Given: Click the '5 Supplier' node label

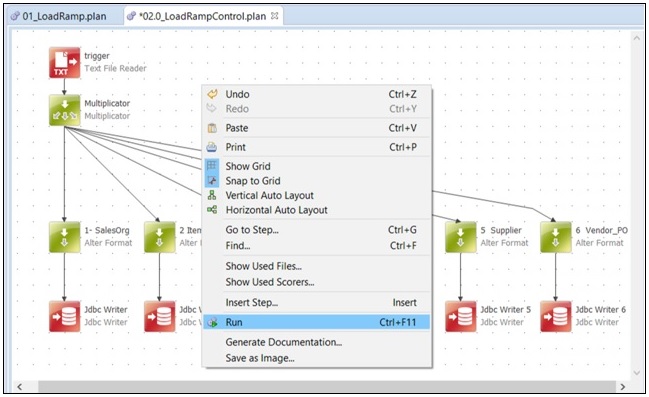Looking at the screenshot, I should (x=501, y=230).
